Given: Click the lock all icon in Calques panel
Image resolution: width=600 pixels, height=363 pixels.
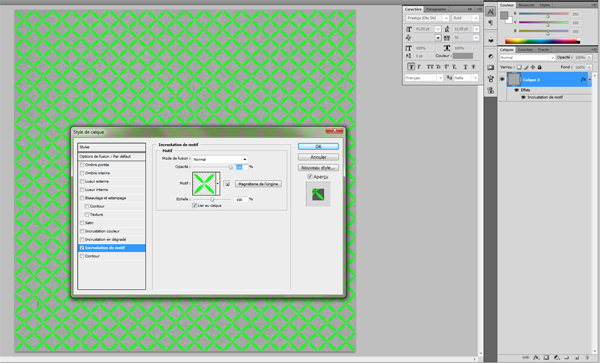Looking at the screenshot, I should [x=540, y=67].
